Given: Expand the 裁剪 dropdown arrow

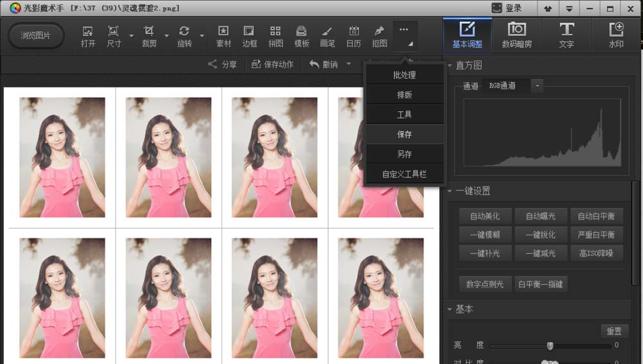Looking at the screenshot, I should coord(167,36).
